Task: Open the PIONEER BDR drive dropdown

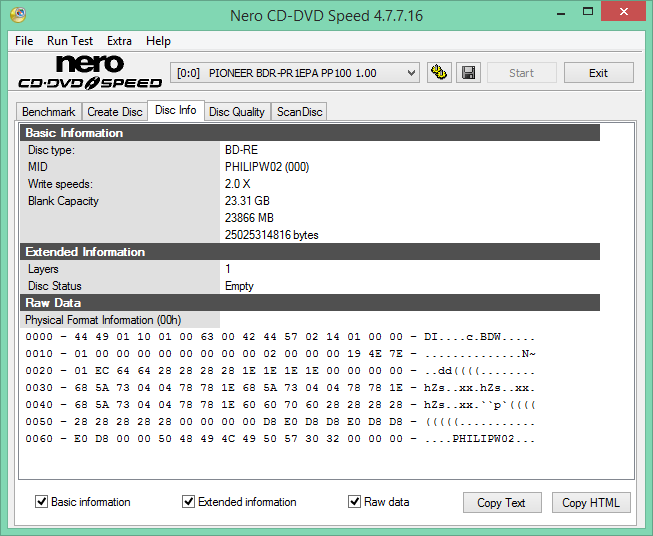Action: pos(295,73)
